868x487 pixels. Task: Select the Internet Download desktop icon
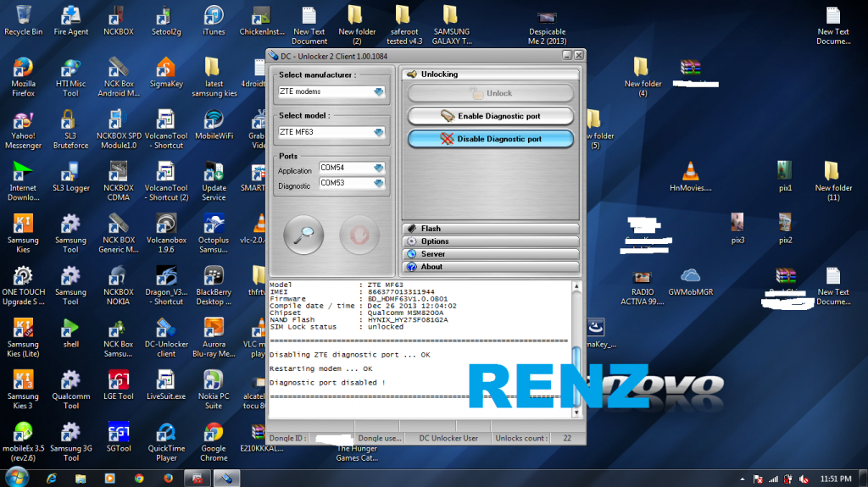point(23,181)
